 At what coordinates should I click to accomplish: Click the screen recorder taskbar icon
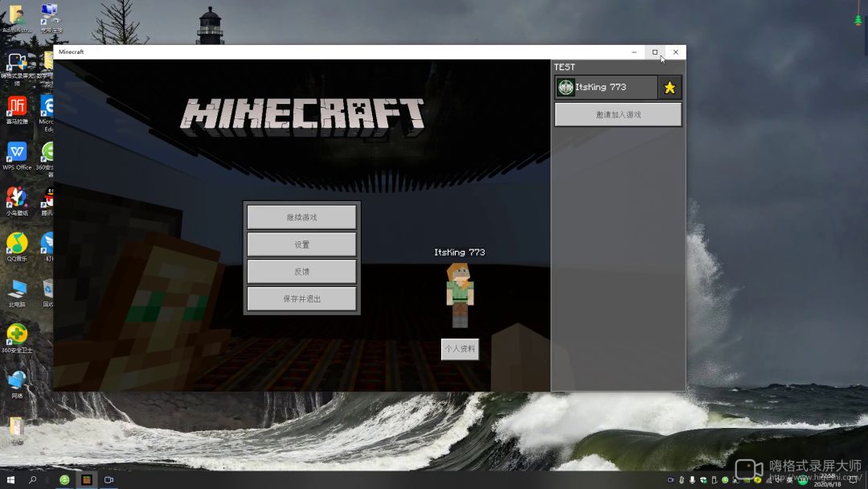[x=108, y=480]
